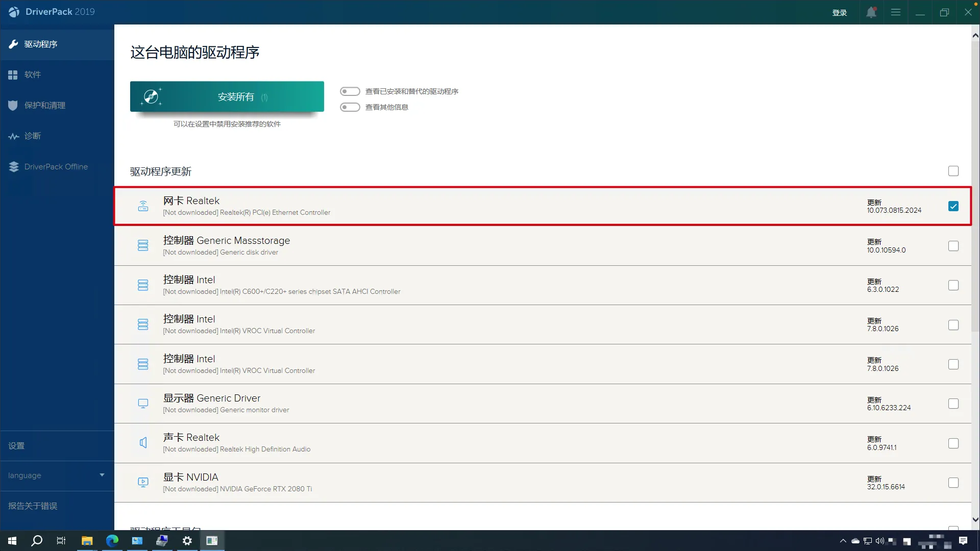Image resolution: width=980 pixels, height=551 pixels.
Task: Check the NVIDIA GeForce RTX 2080 Ti checkbox
Action: [x=953, y=483]
